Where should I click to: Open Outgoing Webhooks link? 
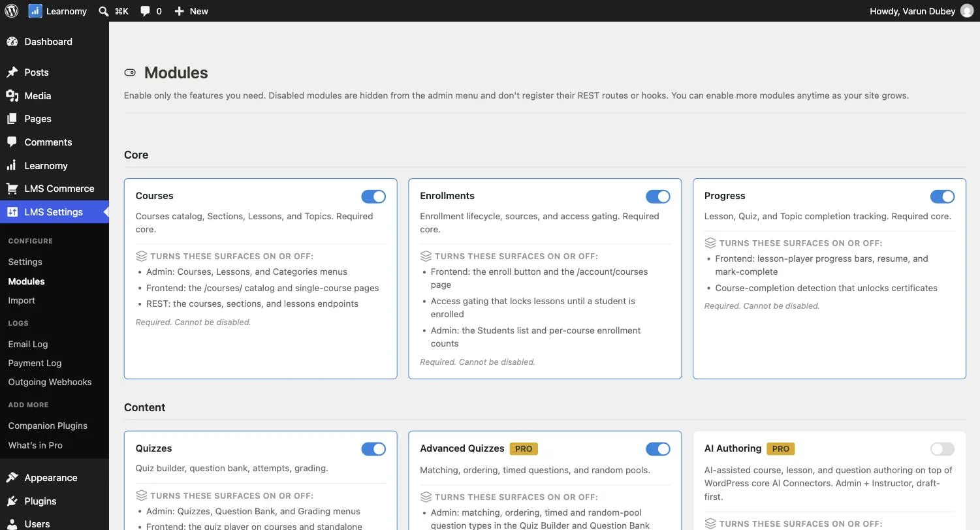point(50,382)
